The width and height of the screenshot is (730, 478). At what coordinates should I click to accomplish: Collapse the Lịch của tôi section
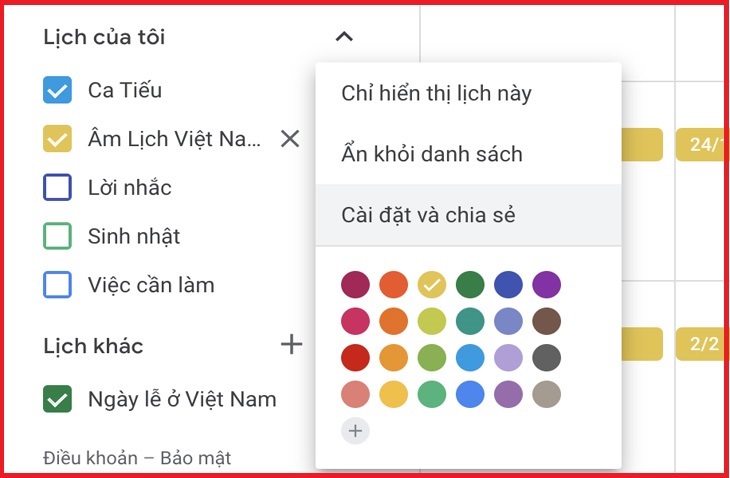344,37
